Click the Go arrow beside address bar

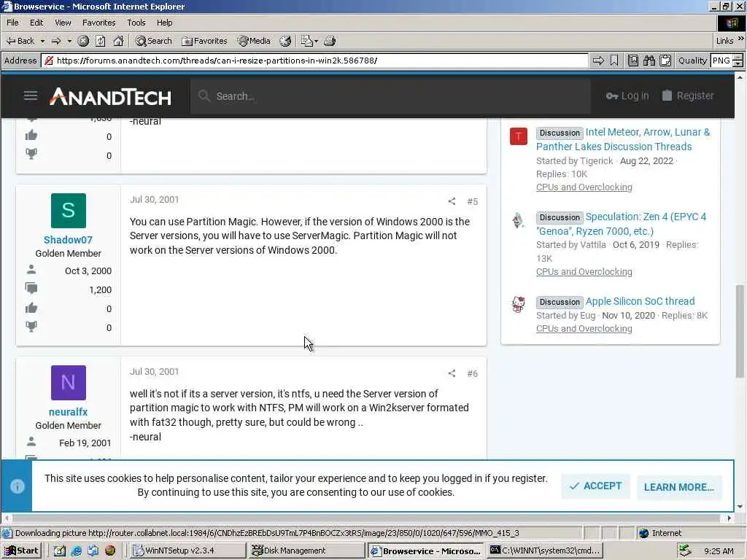point(598,61)
